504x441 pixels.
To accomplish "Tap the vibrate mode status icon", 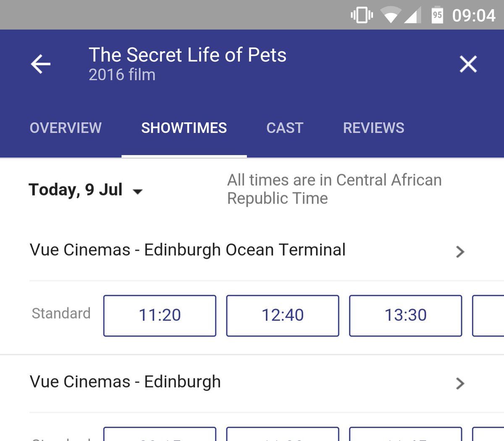I will (361, 16).
